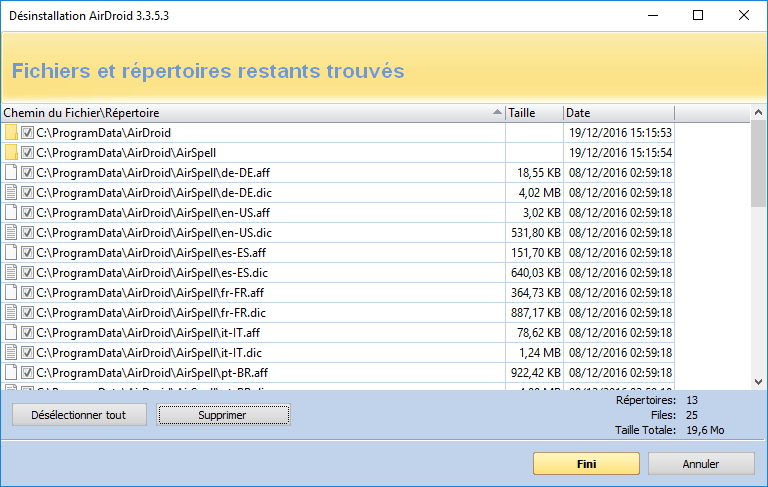
Task: Uncheck the it-IT.aff checkbox
Action: click(27, 333)
